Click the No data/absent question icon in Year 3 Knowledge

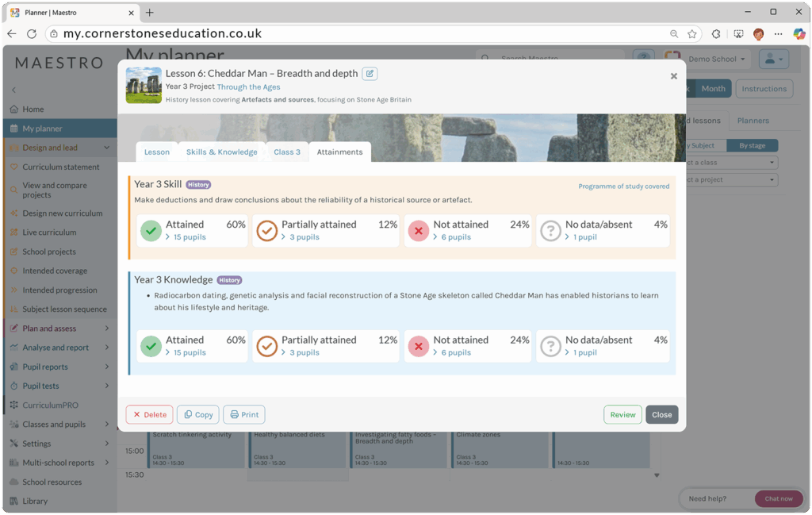point(550,346)
